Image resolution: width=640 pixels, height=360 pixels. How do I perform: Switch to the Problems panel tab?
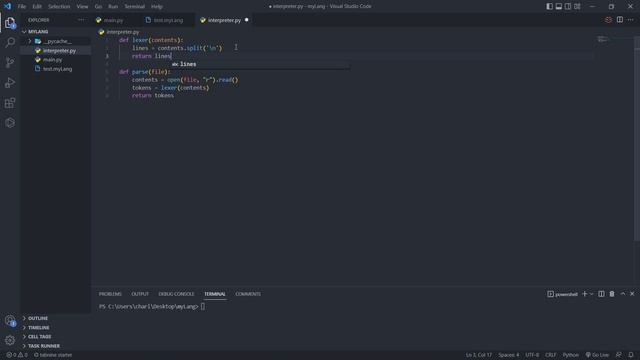[x=110, y=294]
